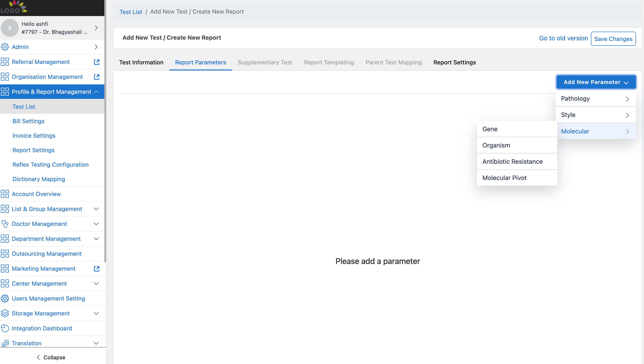Click List & Group Management grid icon
The width and height of the screenshot is (644, 364).
click(5, 209)
